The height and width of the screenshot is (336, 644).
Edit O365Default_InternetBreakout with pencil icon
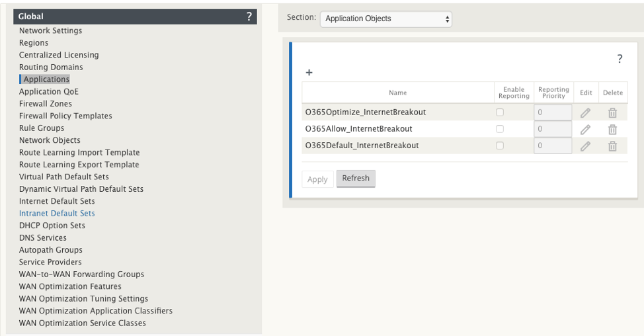pos(585,146)
